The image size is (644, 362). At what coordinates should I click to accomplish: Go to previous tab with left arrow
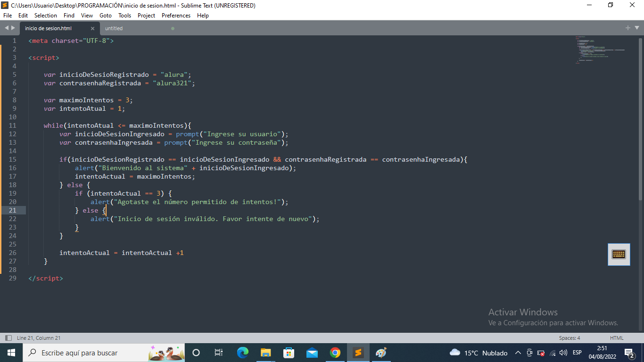point(6,28)
